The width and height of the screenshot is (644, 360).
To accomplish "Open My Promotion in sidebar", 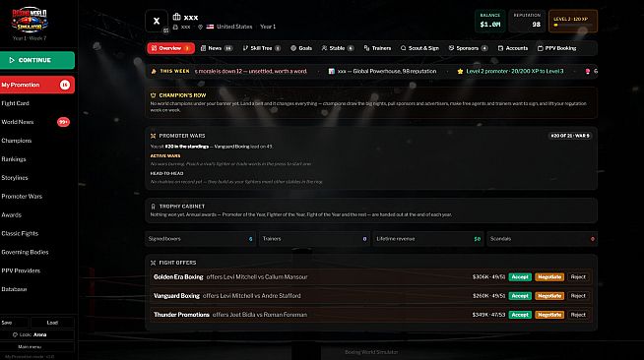I will coord(37,85).
